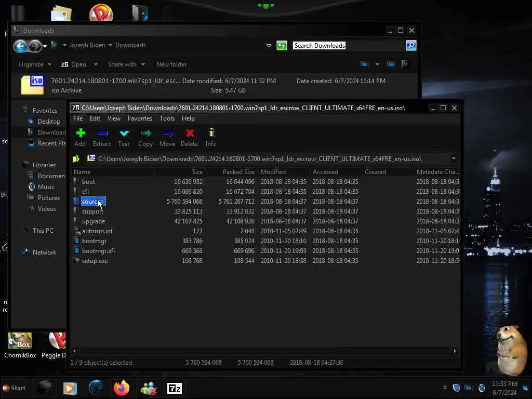Open the Favorites menu in 7-Zip
This screenshot has width=532, height=399.
[x=140, y=118]
